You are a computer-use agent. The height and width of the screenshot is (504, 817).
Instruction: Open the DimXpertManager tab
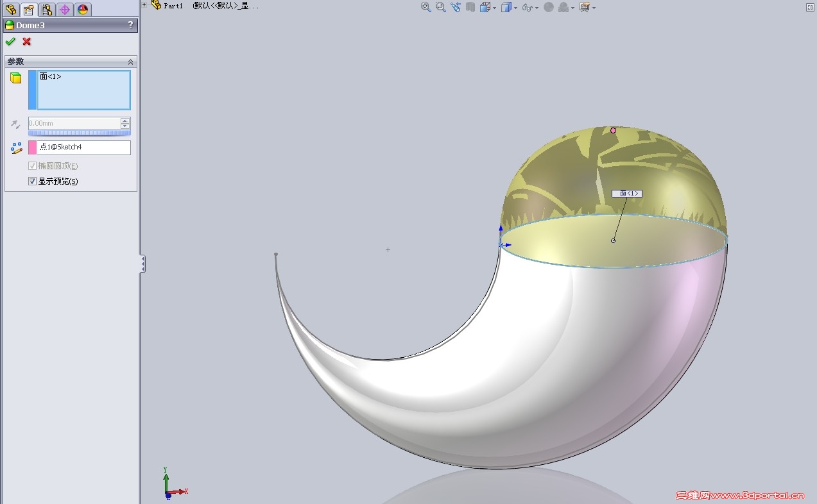pos(65,10)
